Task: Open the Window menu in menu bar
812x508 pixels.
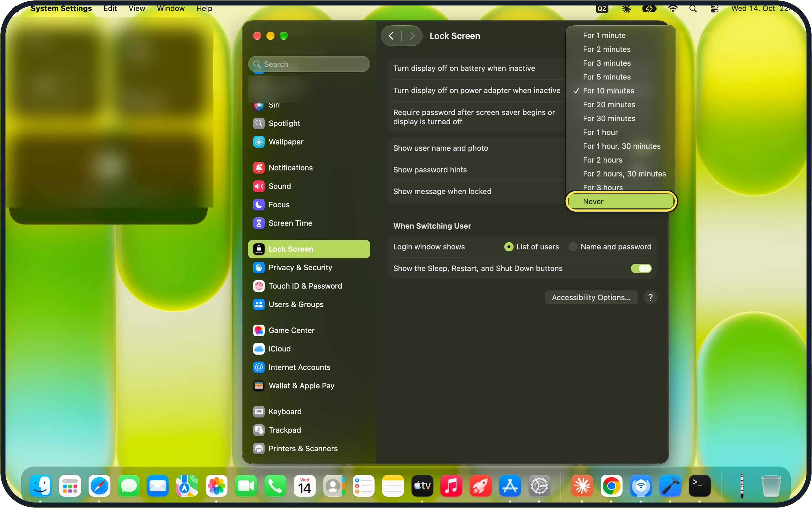Action: coord(171,8)
